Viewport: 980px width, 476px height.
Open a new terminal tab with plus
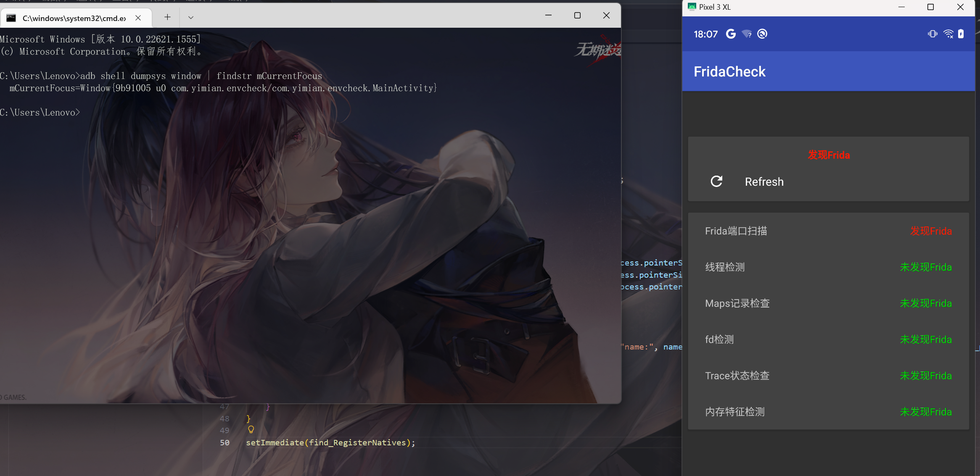click(x=167, y=17)
